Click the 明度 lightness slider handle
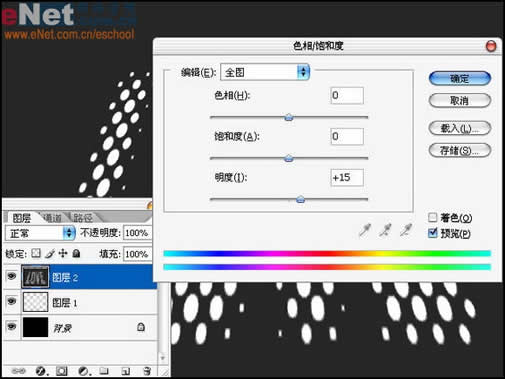 [x=300, y=199]
